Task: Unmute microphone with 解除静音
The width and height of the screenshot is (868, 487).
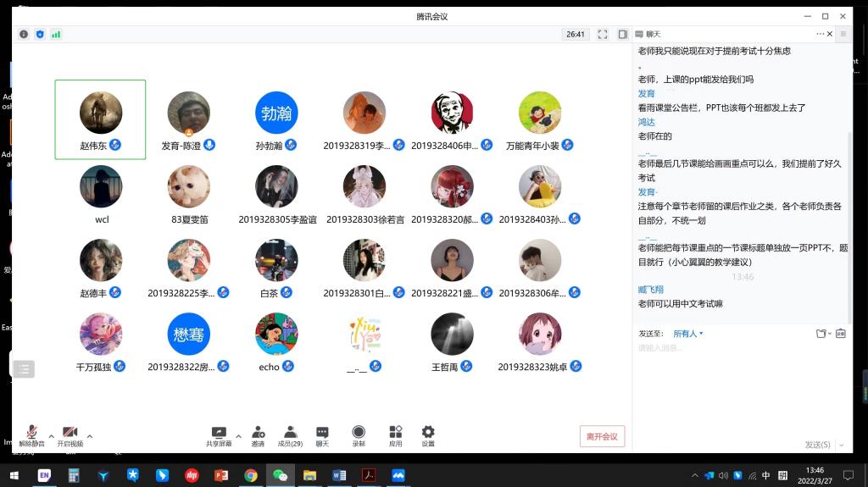Action: pyautogui.click(x=32, y=434)
